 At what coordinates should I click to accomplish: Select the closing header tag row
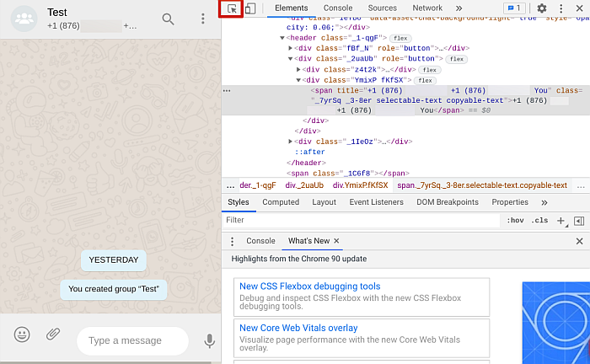tap(306, 163)
